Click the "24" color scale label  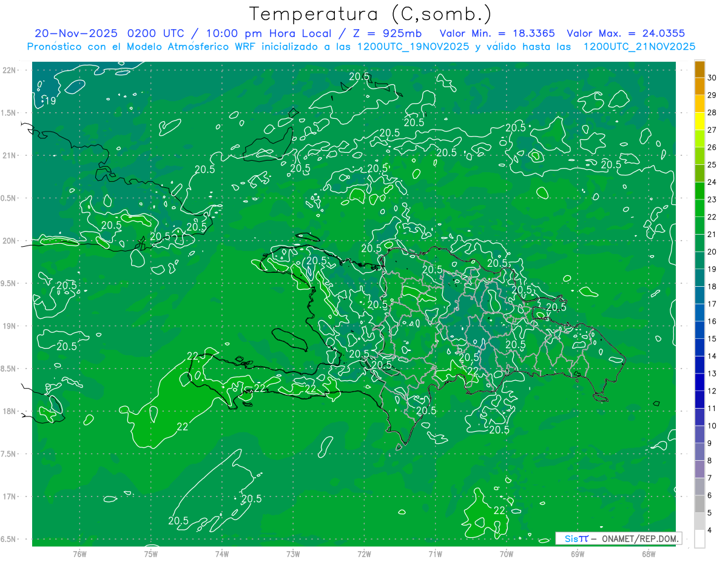click(712, 182)
